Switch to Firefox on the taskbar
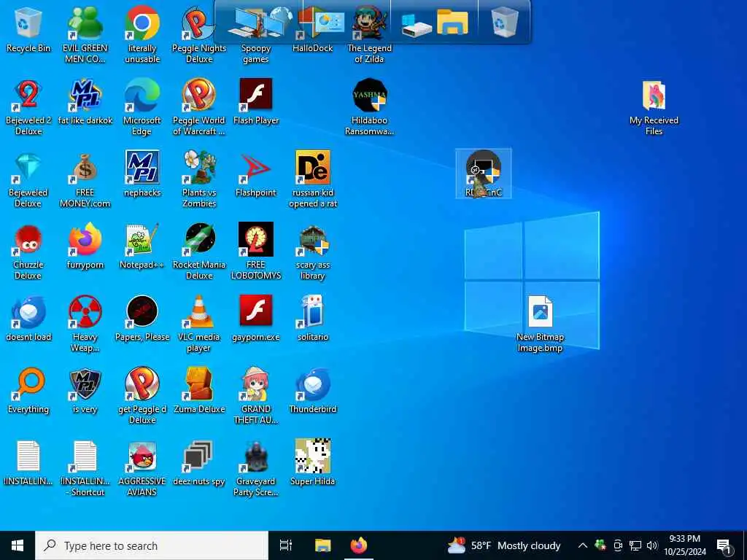This screenshot has height=560, width=747. click(359, 545)
